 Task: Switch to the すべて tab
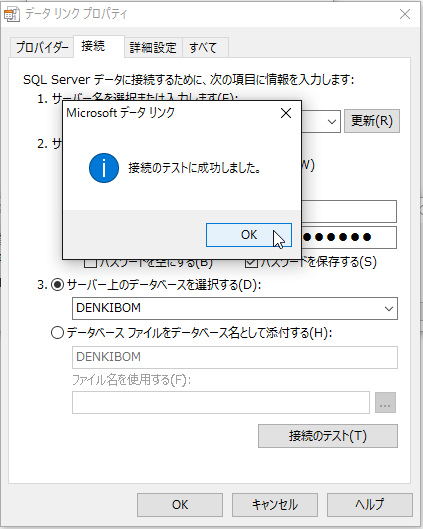pyautogui.click(x=205, y=48)
